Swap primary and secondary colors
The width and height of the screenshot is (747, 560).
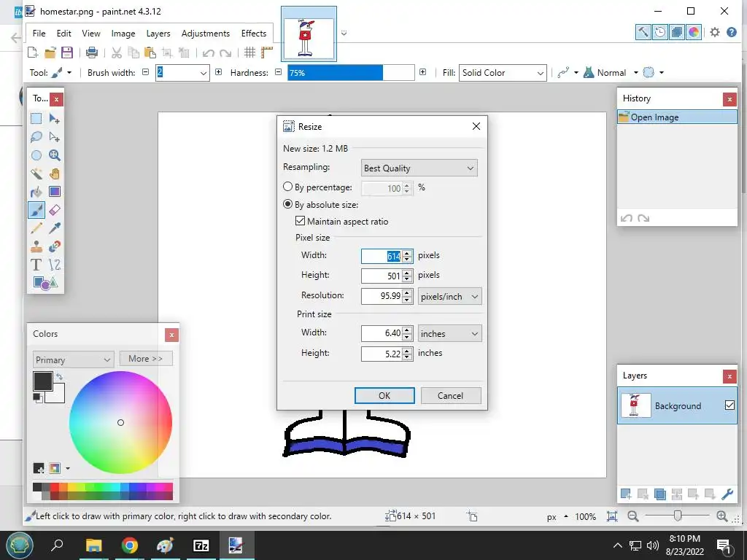[59, 377]
